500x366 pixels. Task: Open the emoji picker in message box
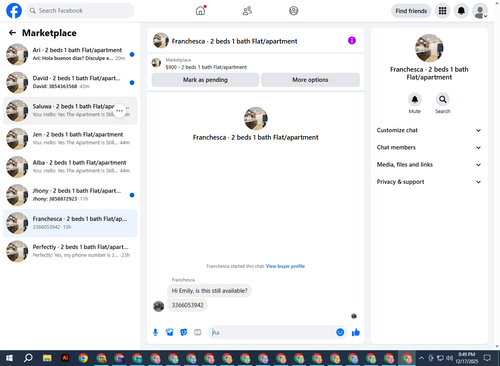pos(340,332)
